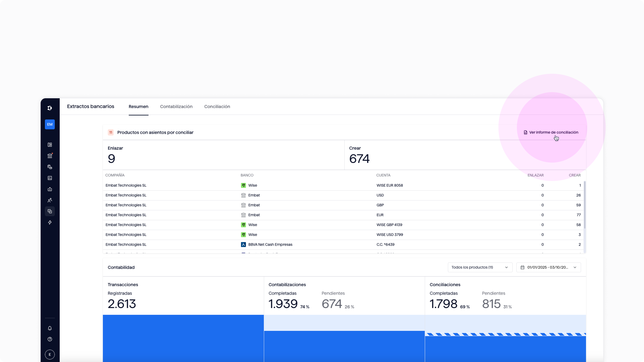The height and width of the screenshot is (362, 644).
Task: Open the dashboard layout icon in sidebar
Action: 50,145
